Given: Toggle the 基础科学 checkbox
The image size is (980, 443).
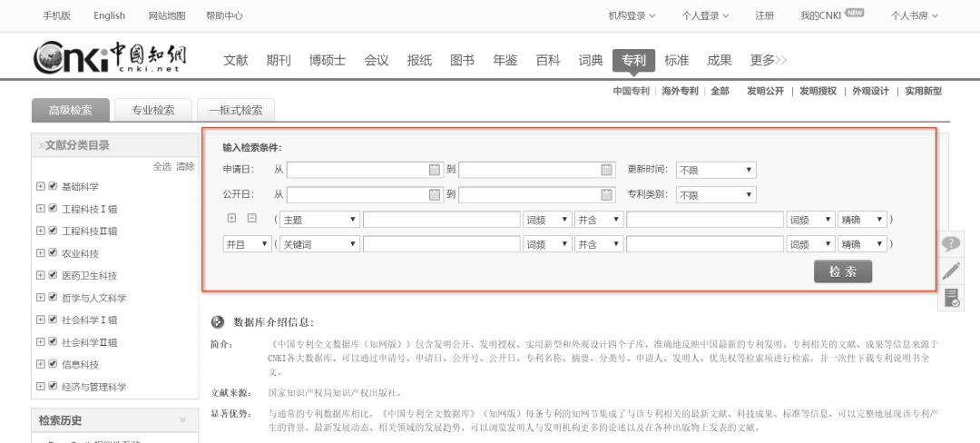Looking at the screenshot, I should tap(54, 186).
